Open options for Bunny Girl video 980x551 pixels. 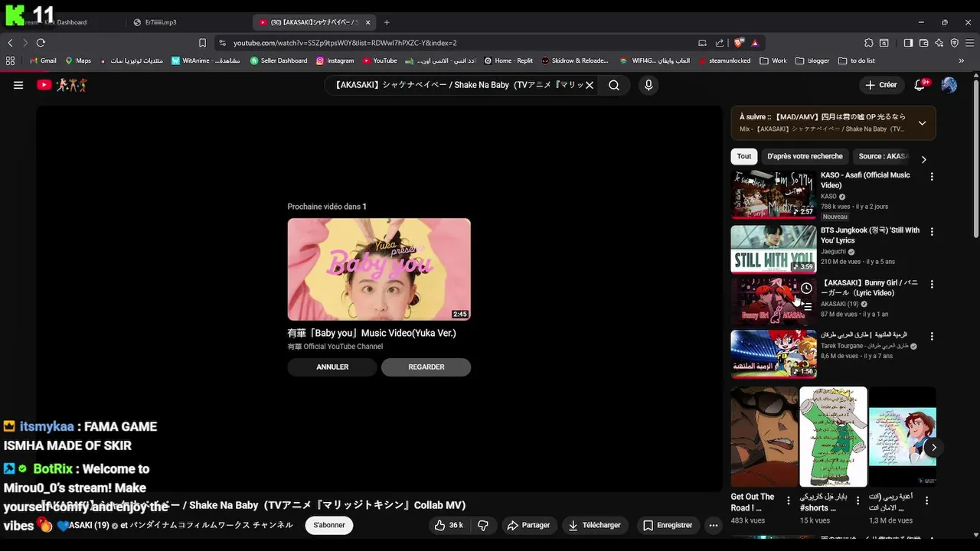tap(932, 284)
